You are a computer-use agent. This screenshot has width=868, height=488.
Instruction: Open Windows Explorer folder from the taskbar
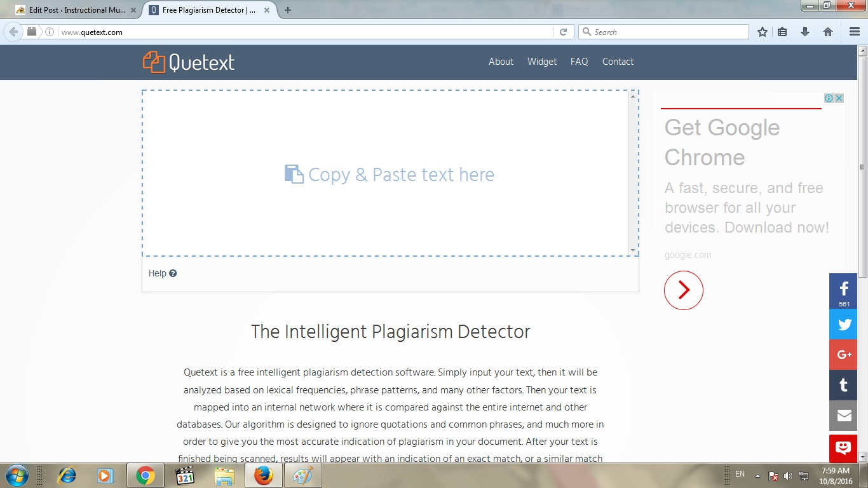224,475
